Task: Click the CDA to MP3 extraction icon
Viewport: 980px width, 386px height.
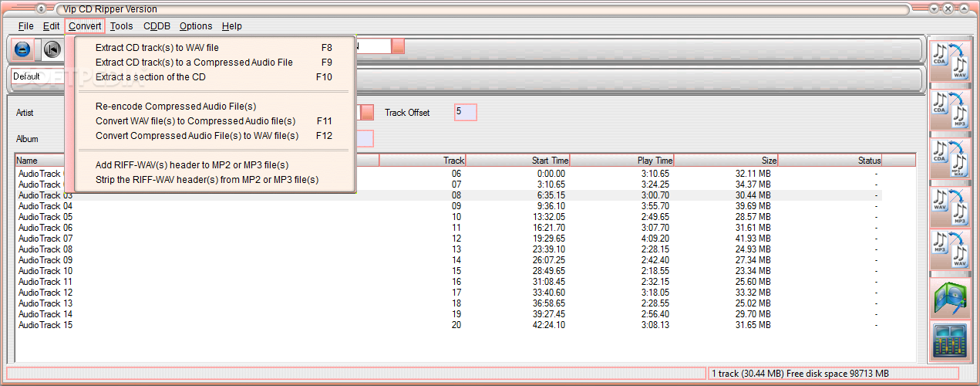Action: coord(949,110)
